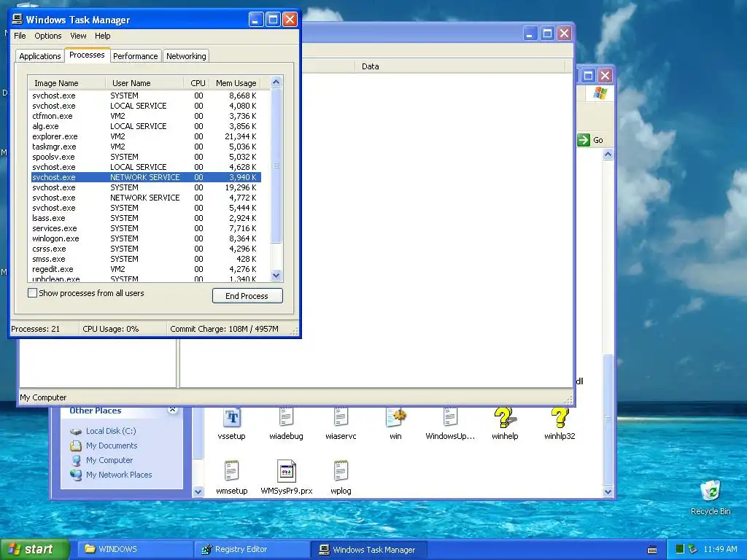This screenshot has width=747, height=560.
Task: Launch the winhelp help icon
Action: click(x=505, y=418)
